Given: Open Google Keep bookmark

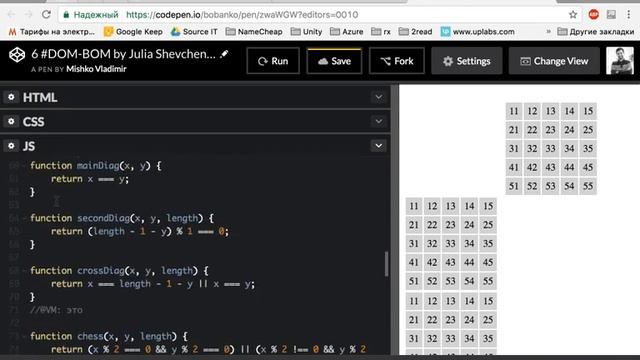Looking at the screenshot, I should click(133, 31).
